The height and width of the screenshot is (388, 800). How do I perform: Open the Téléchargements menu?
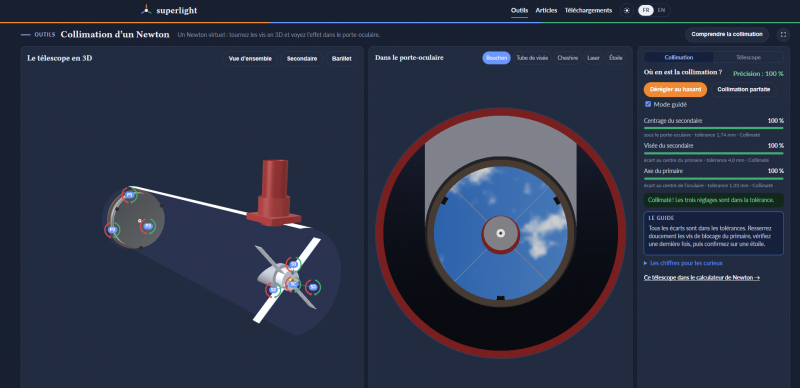(x=588, y=10)
